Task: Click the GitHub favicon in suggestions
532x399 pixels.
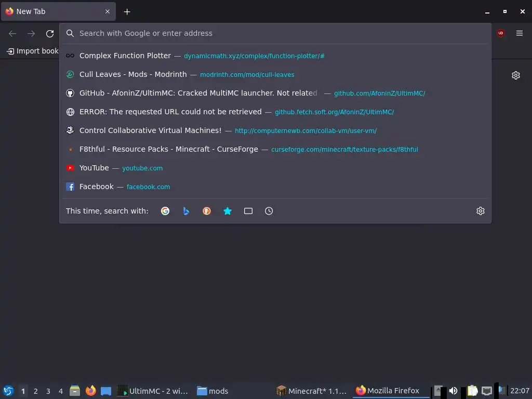Action: (x=70, y=93)
